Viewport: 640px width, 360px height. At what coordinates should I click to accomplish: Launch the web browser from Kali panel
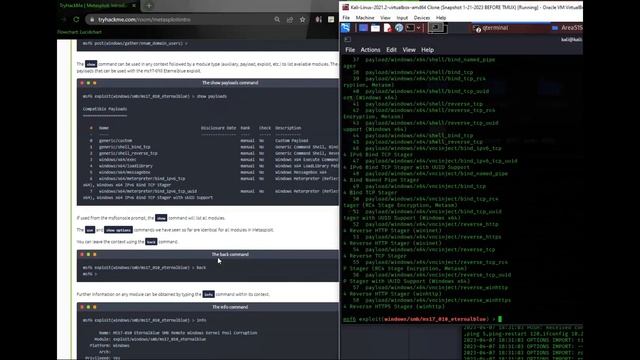(399, 28)
